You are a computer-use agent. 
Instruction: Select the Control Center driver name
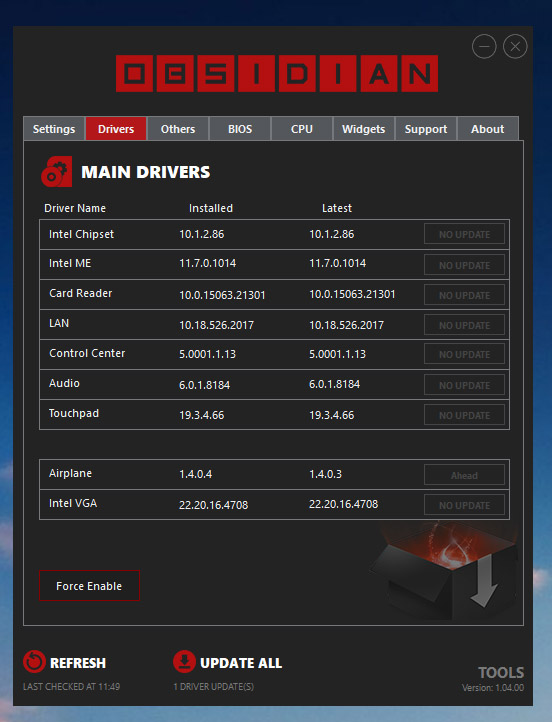pos(87,353)
